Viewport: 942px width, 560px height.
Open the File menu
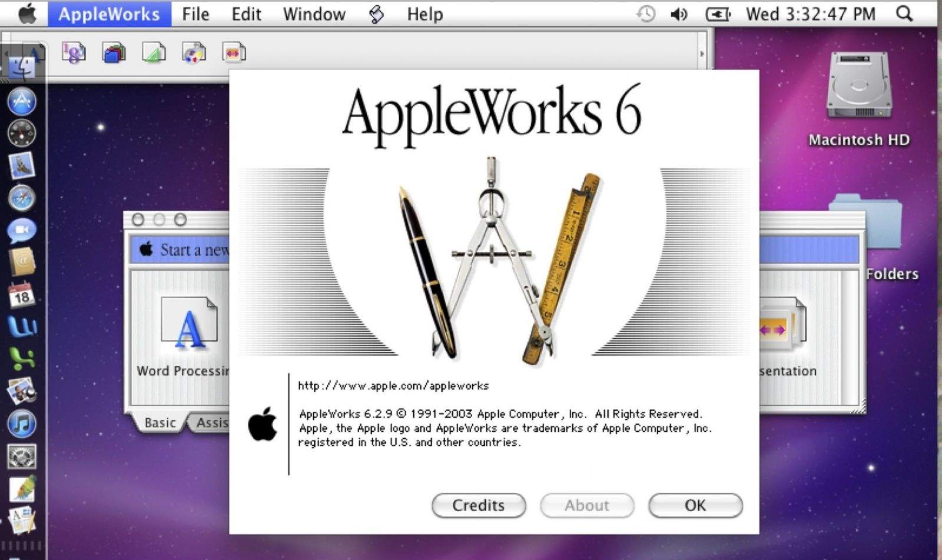[195, 14]
